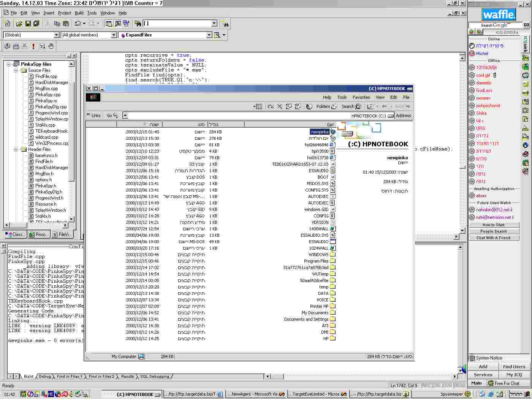Screen dimensions: 532x399
Task: Click the Chat With A Friend button
Action: (x=493, y=238)
